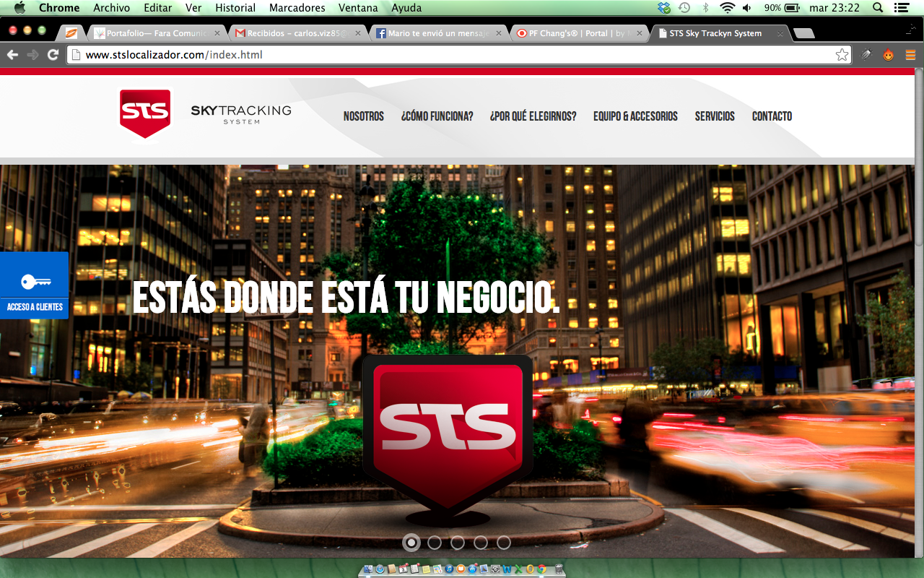Close the STS Sky Trackyn System tab
924x578 pixels.
(x=780, y=33)
